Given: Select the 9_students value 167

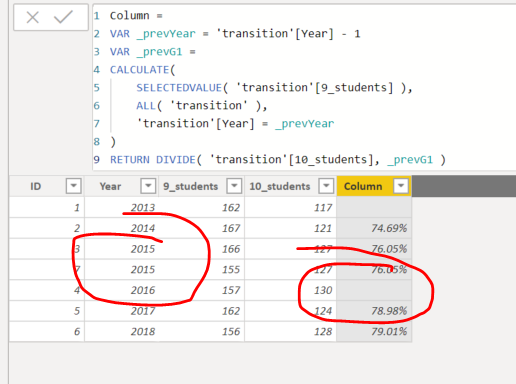Looking at the screenshot, I should point(201,228).
